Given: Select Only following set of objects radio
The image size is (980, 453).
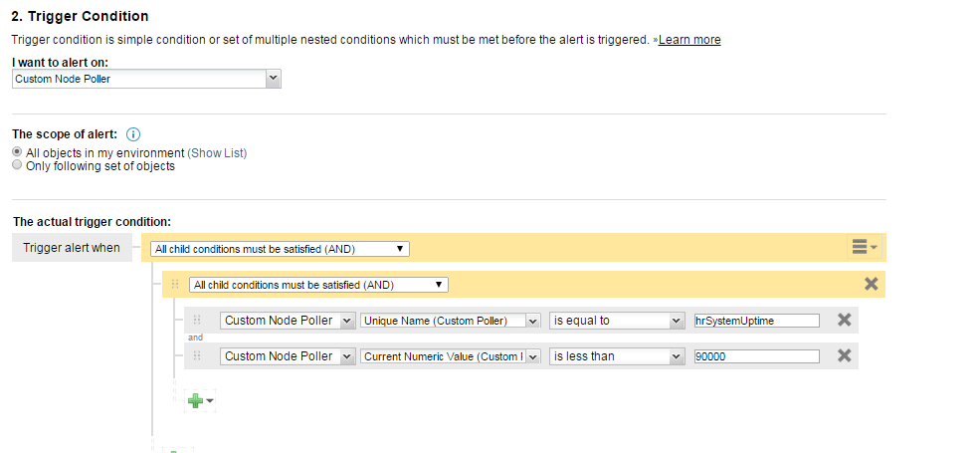Looking at the screenshot, I should point(18,165).
